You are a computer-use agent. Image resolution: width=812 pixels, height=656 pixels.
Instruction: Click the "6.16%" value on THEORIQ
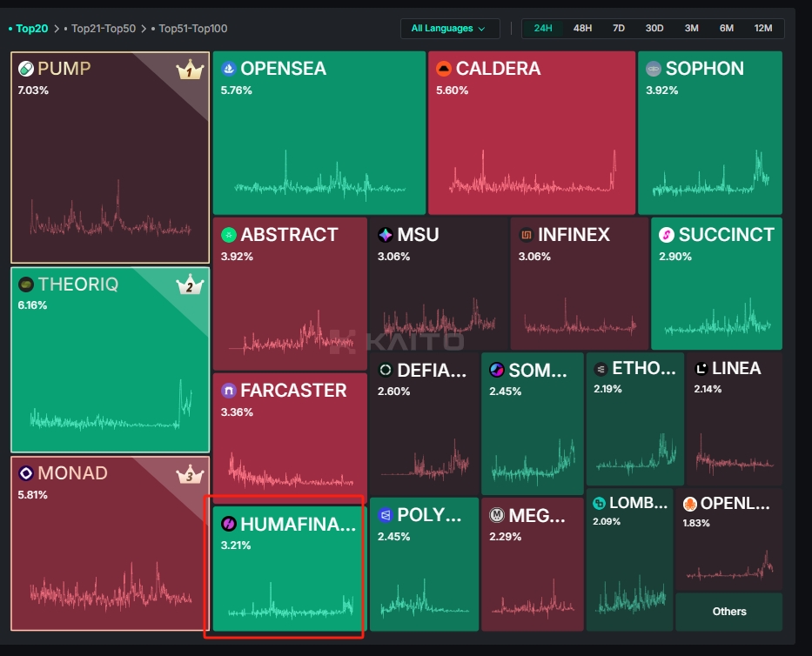32,305
